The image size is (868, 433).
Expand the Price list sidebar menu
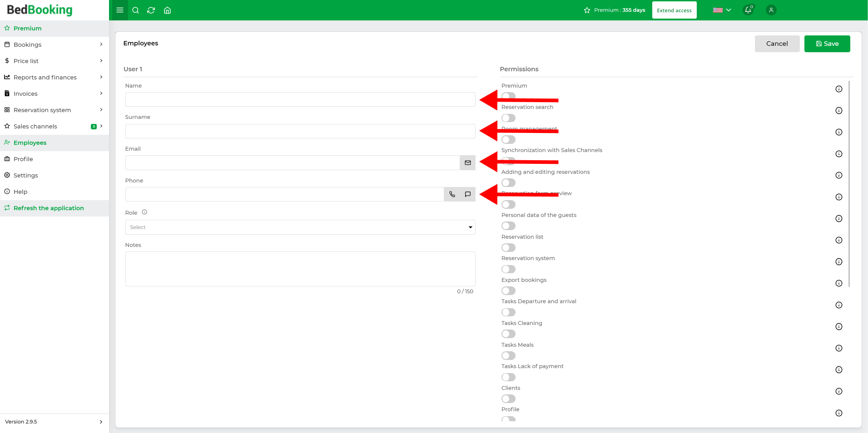coord(55,61)
